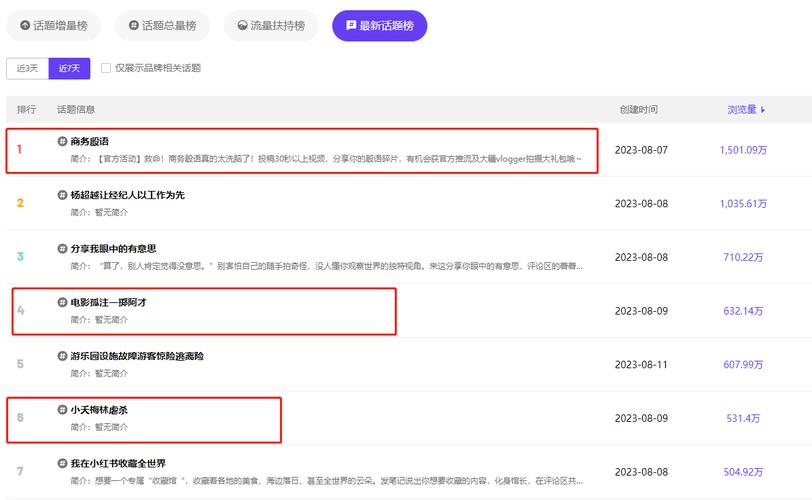Click hashtag icon beside 电影孤注一掷阿才
812x500 pixels.
[x=62, y=302]
